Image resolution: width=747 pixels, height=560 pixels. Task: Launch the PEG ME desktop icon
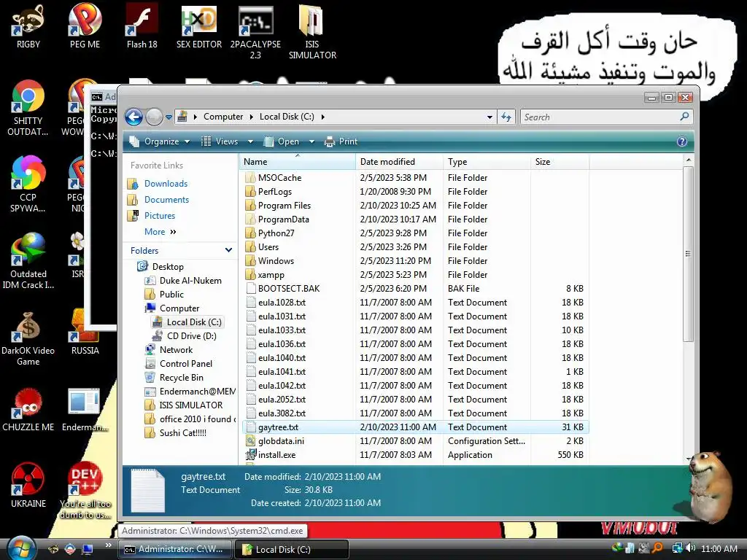[x=85, y=27]
